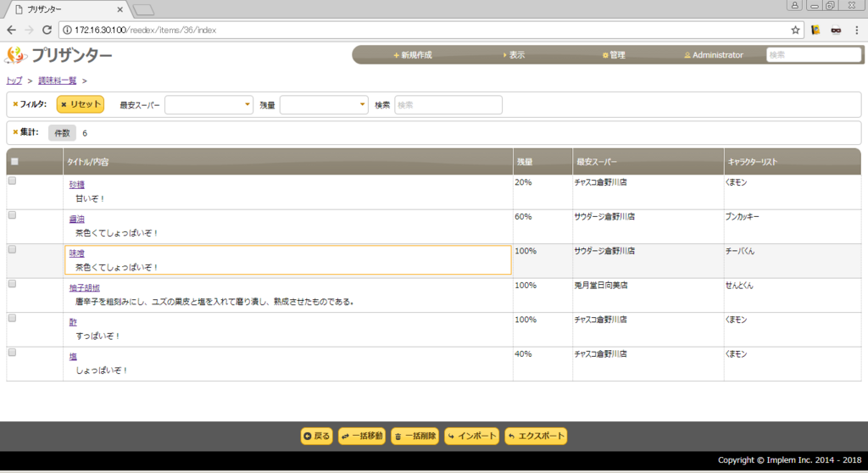
Task: Check the 醤油 row checkbox
Action: (12, 215)
